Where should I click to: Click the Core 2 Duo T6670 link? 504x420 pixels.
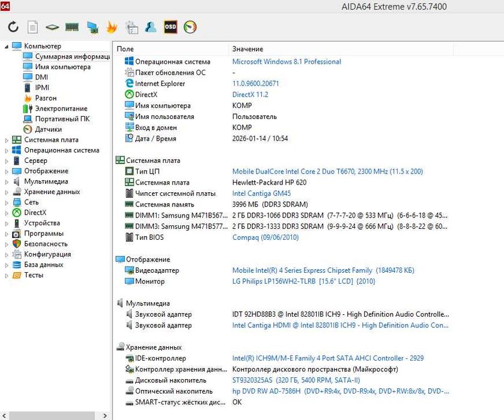pyautogui.click(x=327, y=171)
